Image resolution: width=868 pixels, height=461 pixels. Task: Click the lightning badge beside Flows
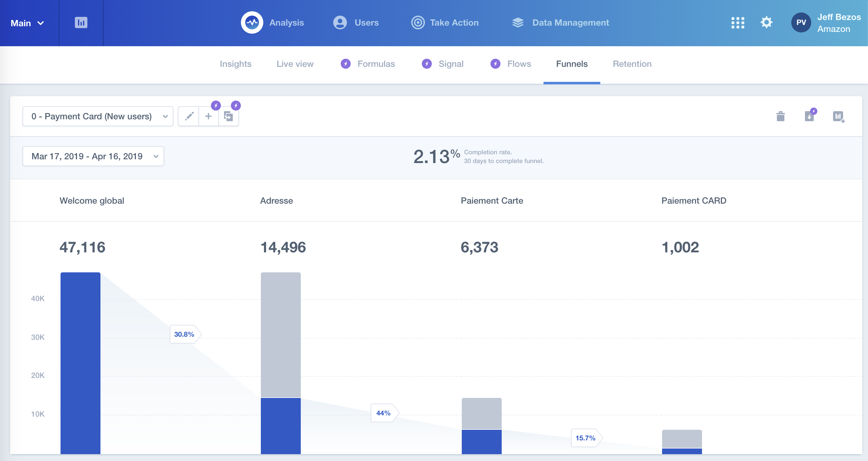click(x=495, y=64)
